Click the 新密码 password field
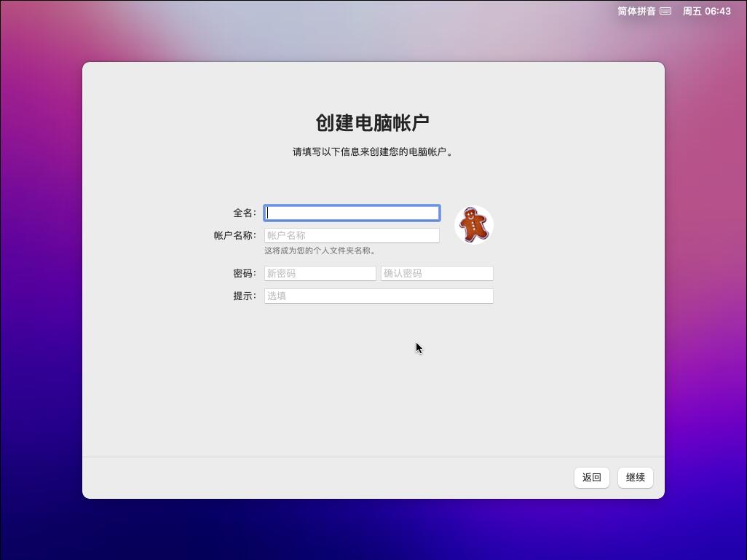 pyautogui.click(x=320, y=273)
